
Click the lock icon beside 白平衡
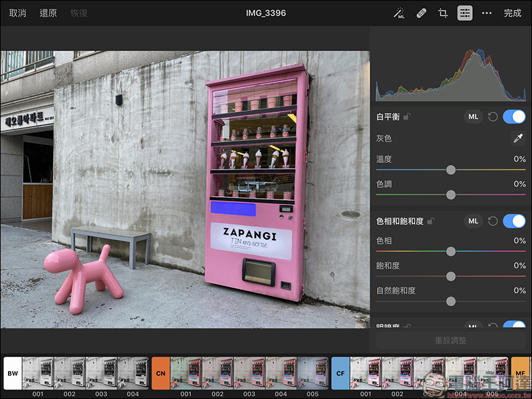407,117
